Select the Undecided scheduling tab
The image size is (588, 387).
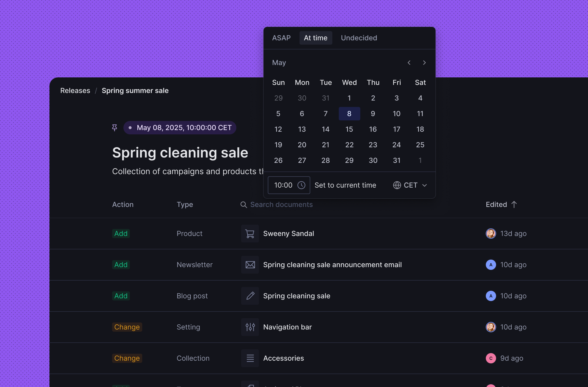tap(359, 38)
